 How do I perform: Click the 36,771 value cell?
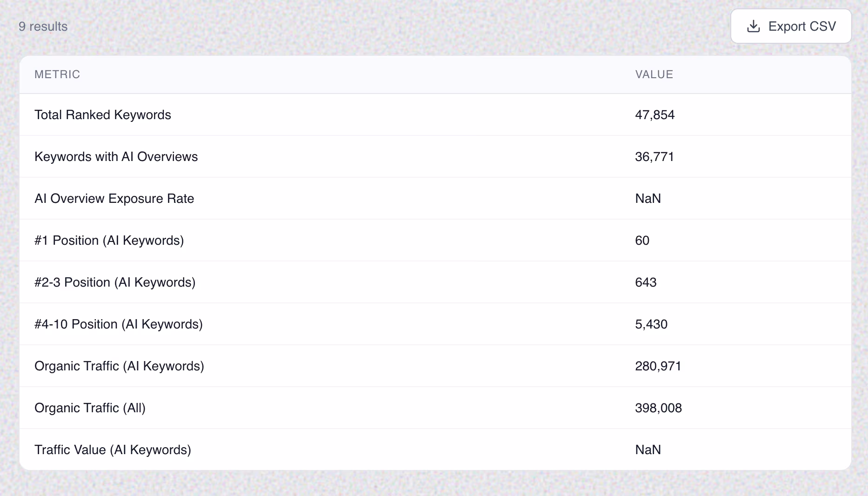[654, 157]
